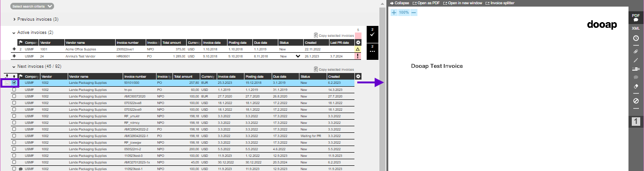The image size is (644, 171).
Task: Click Open as PDF link
Action: [426, 3]
